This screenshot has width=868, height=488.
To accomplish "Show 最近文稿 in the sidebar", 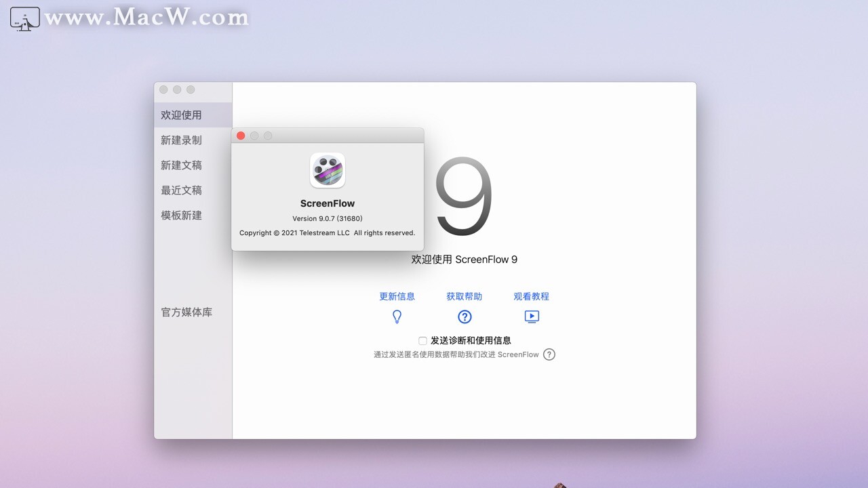I will coord(193,190).
